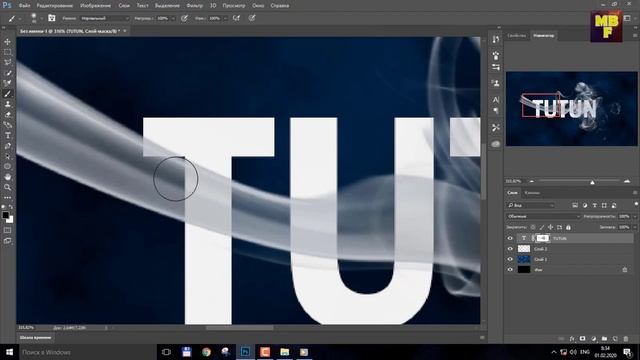Hide the TUTUN text layer

click(510, 238)
